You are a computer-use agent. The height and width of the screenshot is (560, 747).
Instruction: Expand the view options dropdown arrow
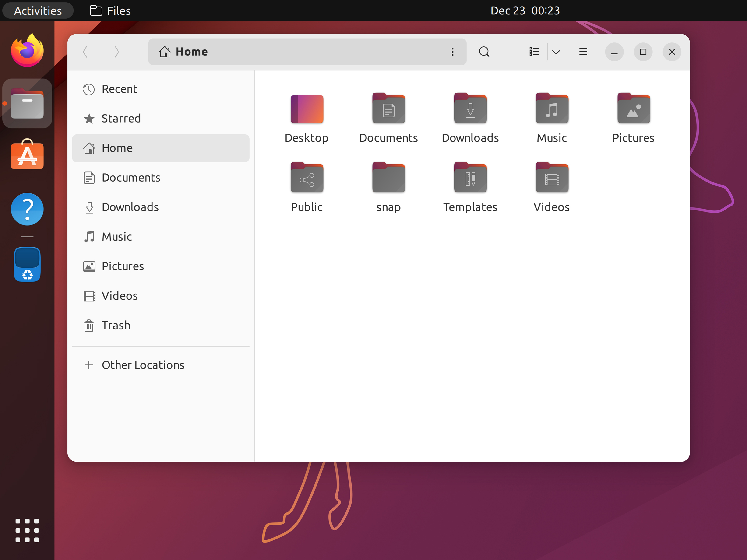tap(556, 52)
